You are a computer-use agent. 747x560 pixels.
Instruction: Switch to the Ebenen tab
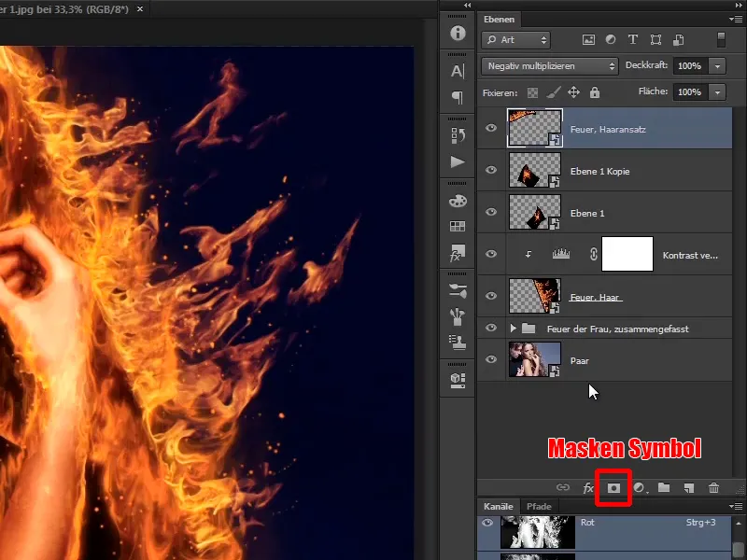[x=499, y=20]
